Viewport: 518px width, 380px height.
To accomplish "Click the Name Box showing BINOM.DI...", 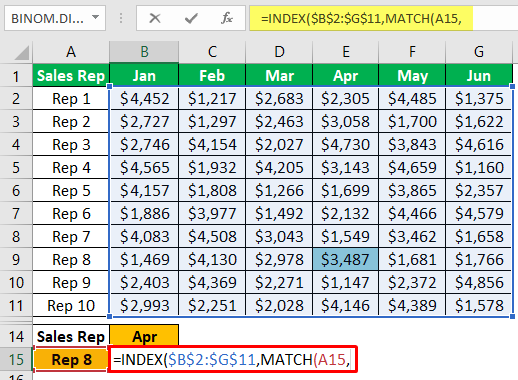I will 55,18.
